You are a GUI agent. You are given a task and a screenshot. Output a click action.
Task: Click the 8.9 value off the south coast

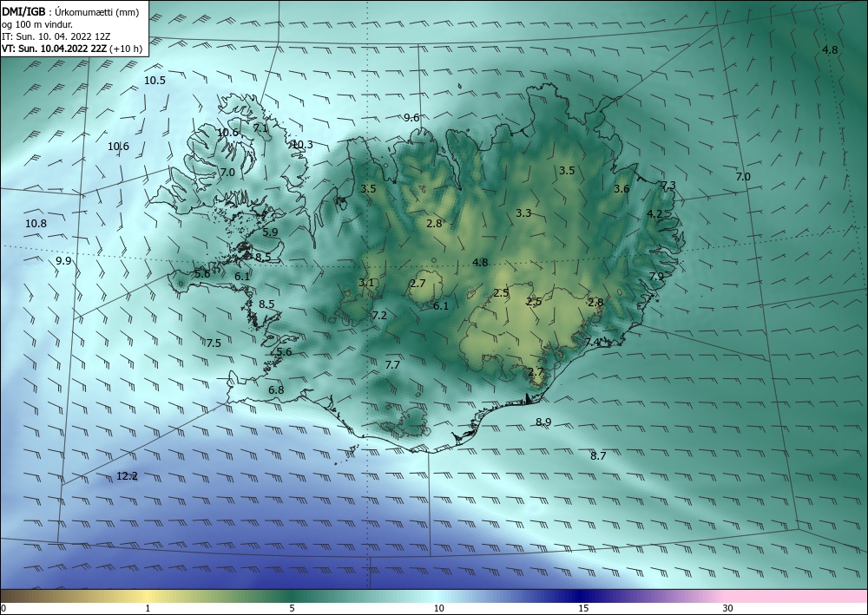point(543,422)
